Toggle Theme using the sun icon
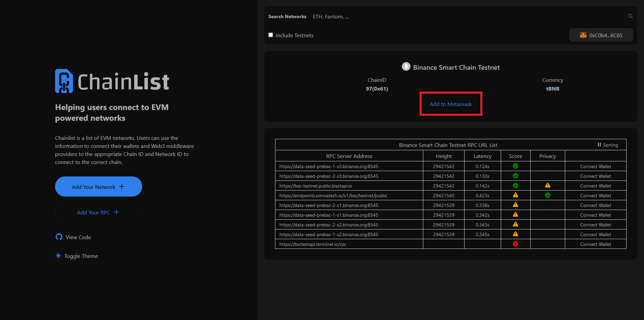 58,256
